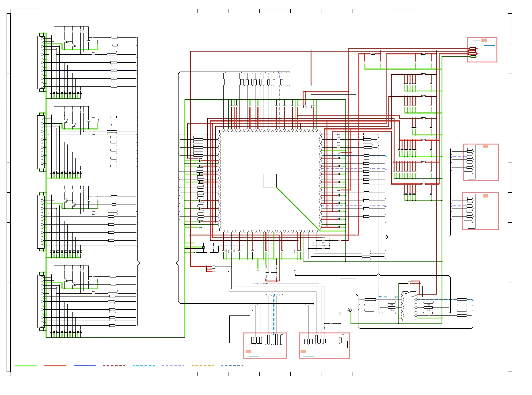532x395 pixels.
Task: Click cyan link in bottom-left pink box
Action: (x=254, y=357)
